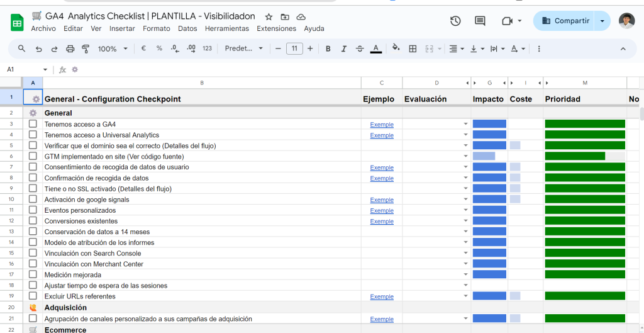Apply strikethrough formatting
Viewport: 644px width, 333px height.
[x=360, y=48]
